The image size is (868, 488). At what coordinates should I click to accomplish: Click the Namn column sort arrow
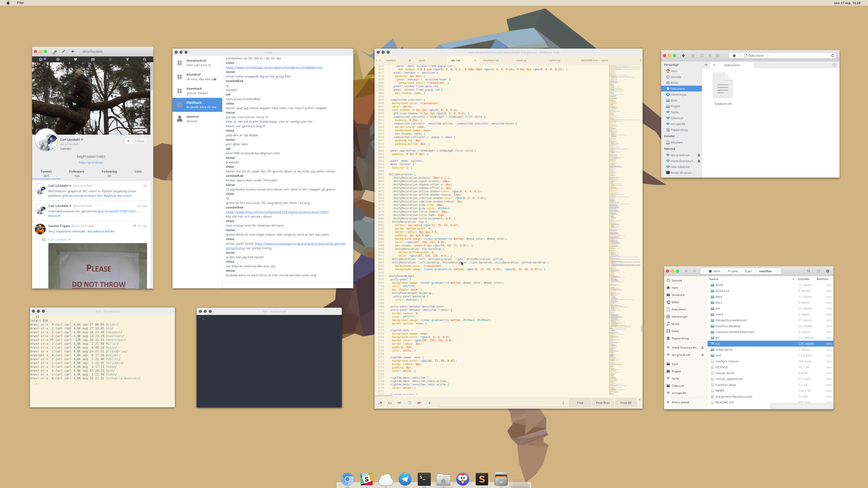click(793, 279)
